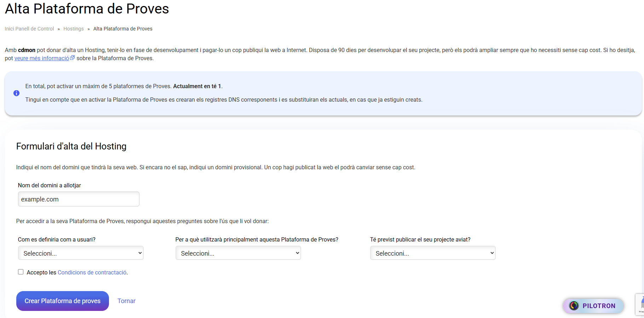Screen dimensions: 644x318
Task: Open the 'veure més informació' link
Action: click(42, 58)
